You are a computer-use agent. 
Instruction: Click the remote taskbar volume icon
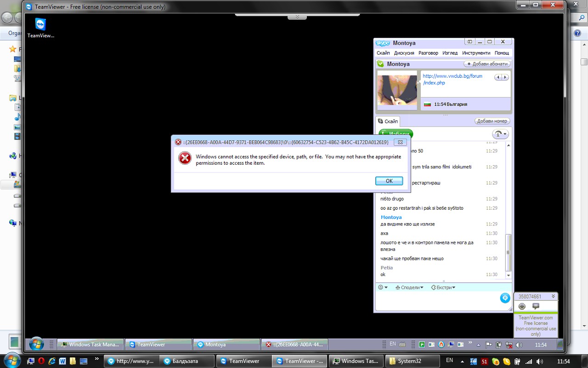[519, 345]
